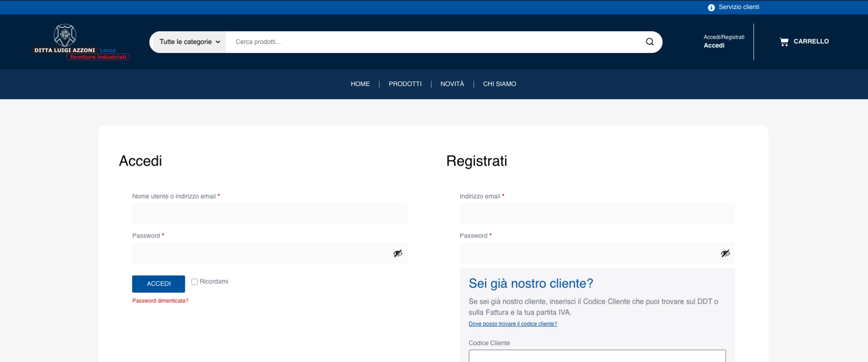Show password in the Accedi form
This screenshot has height=362, width=868.
point(397,253)
